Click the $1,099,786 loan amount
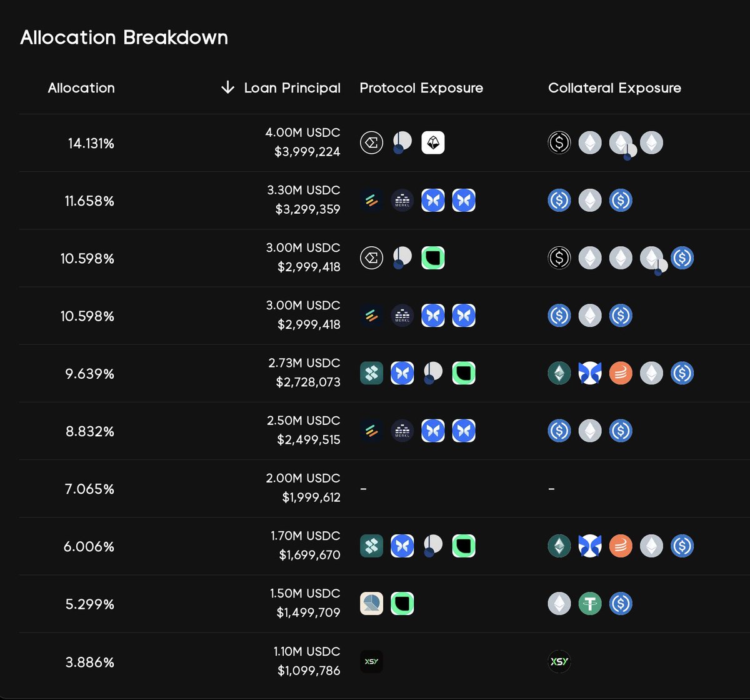 (309, 671)
